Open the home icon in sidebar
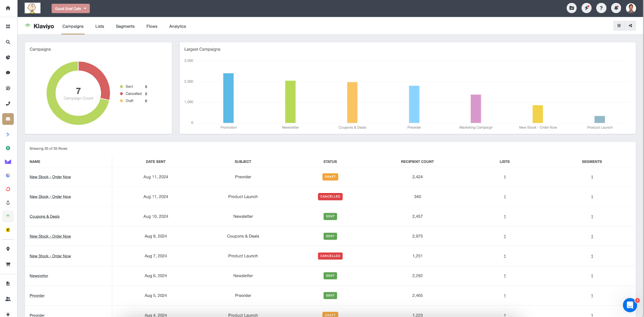644x317 pixels. coord(8,8)
